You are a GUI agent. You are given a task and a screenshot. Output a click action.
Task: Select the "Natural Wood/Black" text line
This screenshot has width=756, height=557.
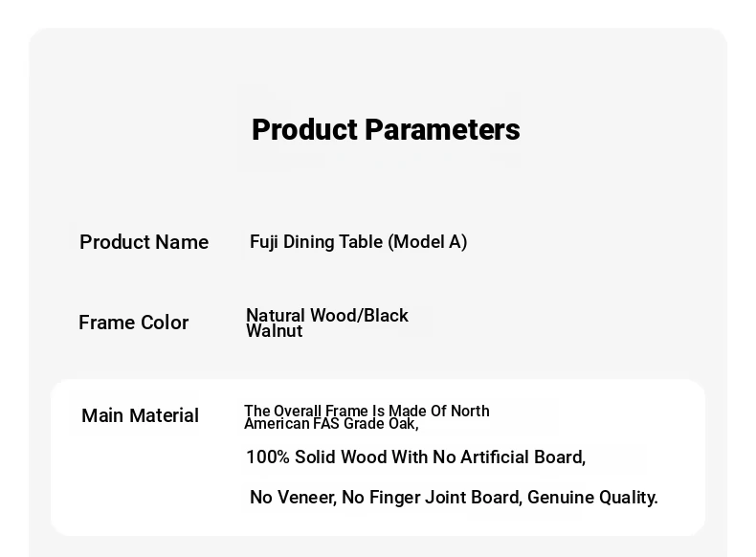pos(326,316)
